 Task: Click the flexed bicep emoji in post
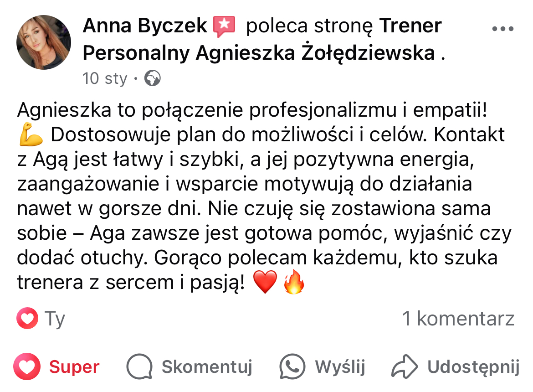click(31, 135)
